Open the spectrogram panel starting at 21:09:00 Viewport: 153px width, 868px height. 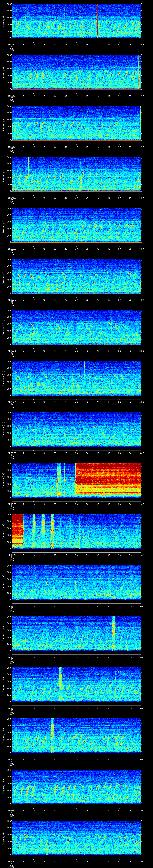click(76, 429)
